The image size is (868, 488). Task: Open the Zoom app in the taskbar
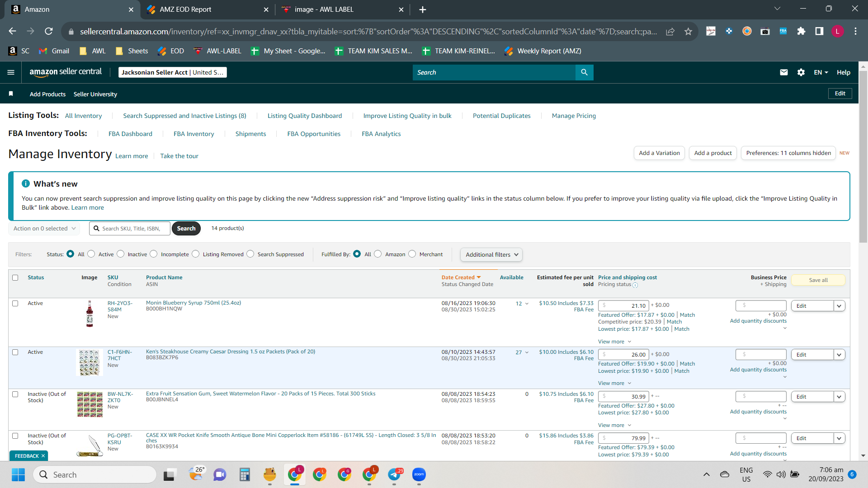tap(419, 474)
